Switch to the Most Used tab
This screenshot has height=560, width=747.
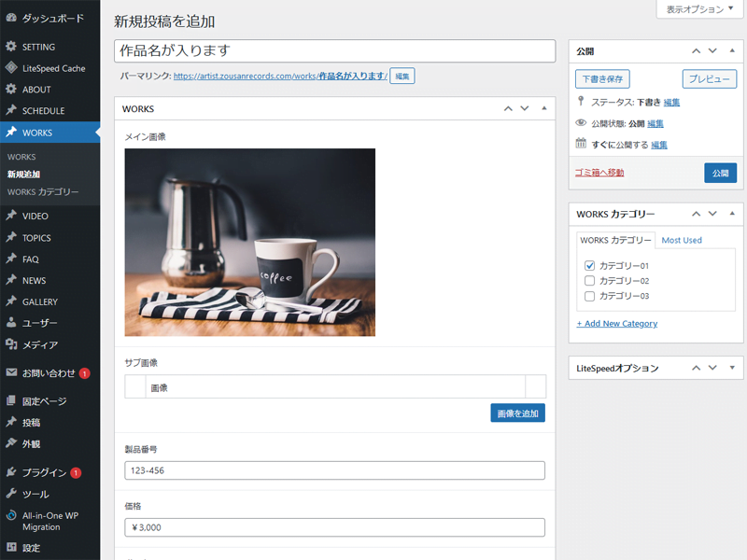point(681,240)
